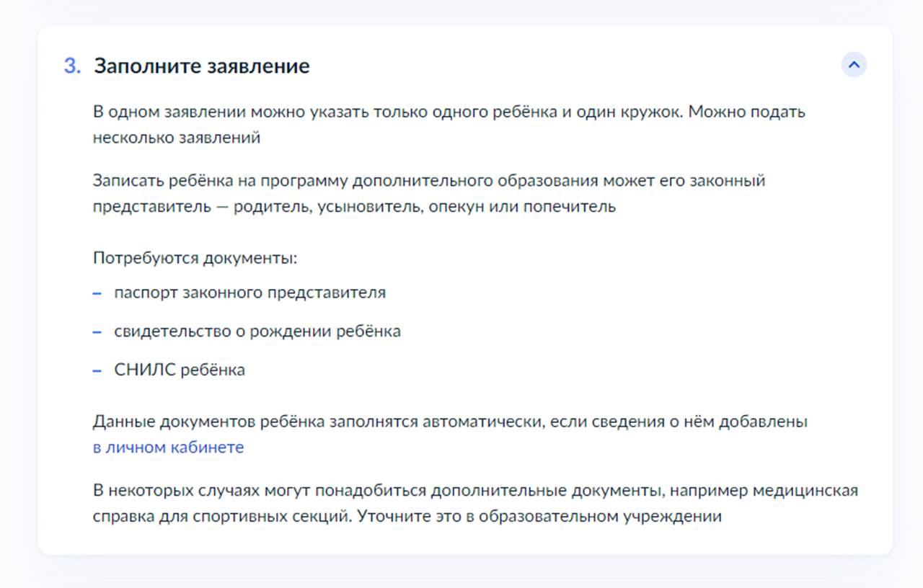Screen dimensions: 923x588
Task: Collapse the "Заполните заявление" section chevron
Action: coord(854,65)
